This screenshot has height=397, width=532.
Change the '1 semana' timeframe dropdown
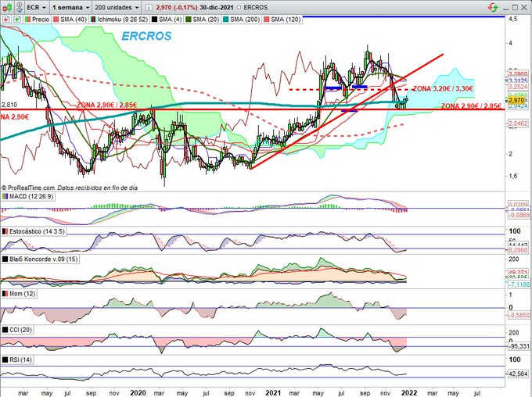71,7
